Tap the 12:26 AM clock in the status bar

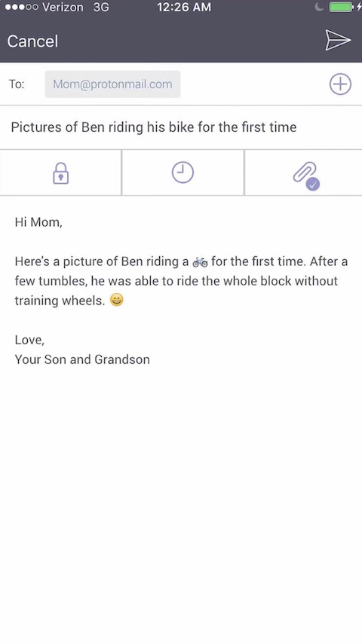(184, 7)
